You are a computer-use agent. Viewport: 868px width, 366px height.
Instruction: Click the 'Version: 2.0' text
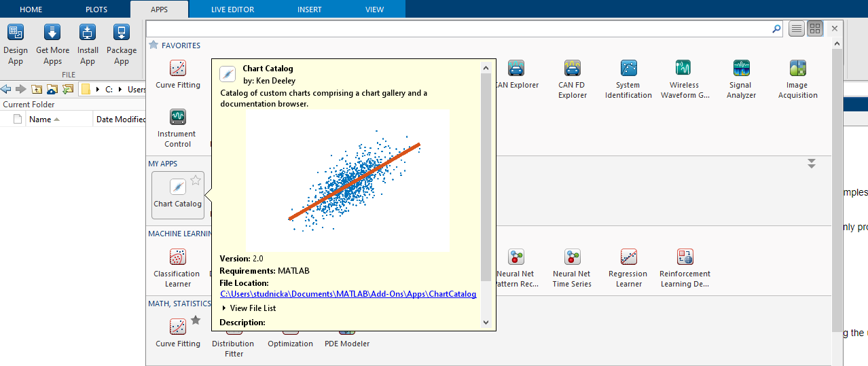tap(242, 259)
